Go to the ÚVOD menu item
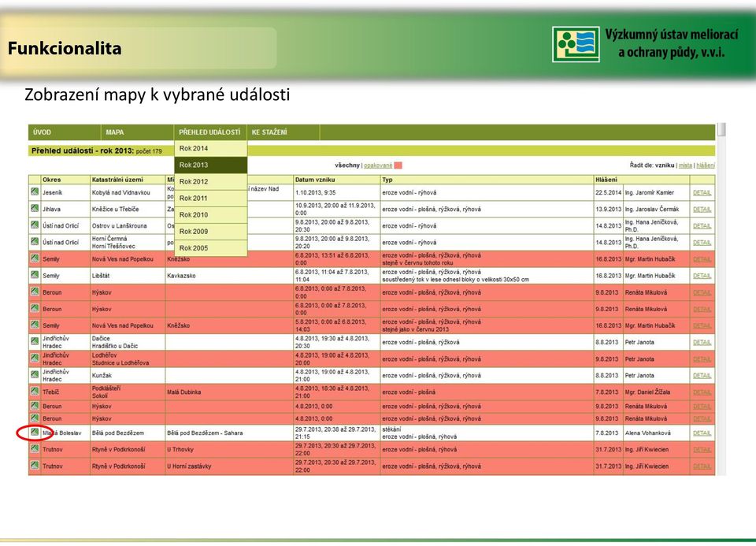The width and height of the screenshot is (756, 546). tap(65, 132)
